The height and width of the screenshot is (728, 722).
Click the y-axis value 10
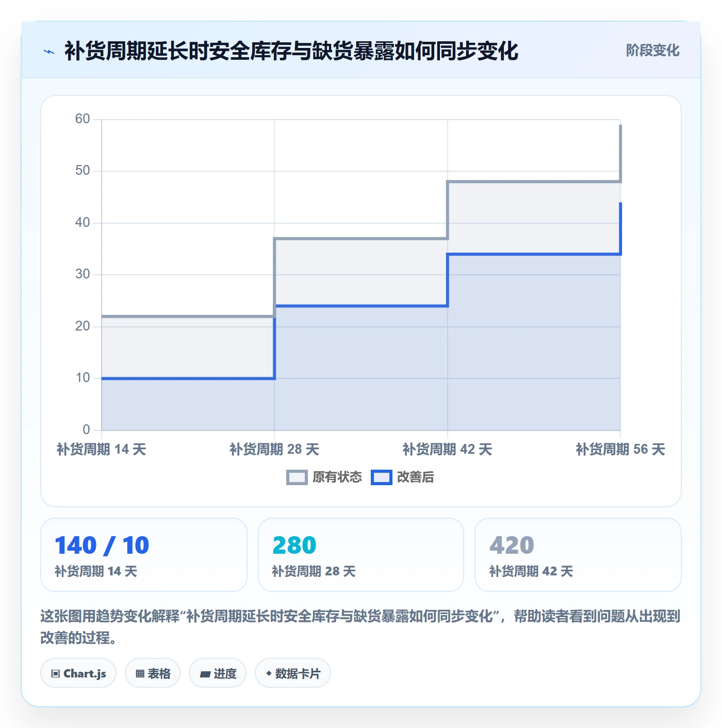(83, 378)
